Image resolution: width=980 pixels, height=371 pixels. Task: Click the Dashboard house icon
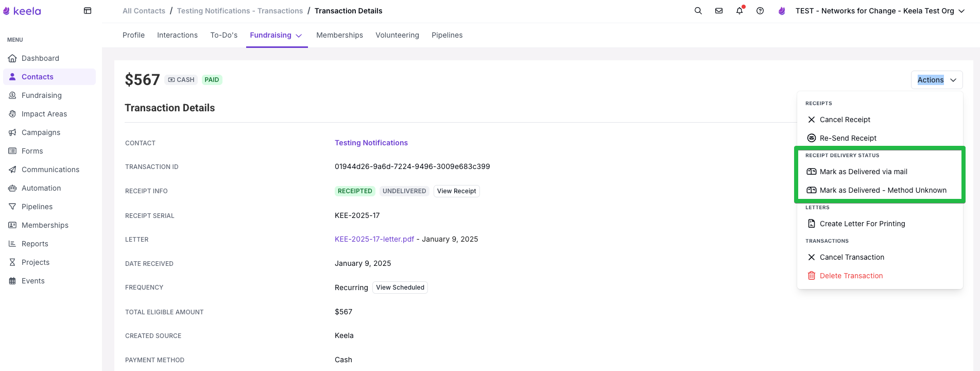[12, 58]
